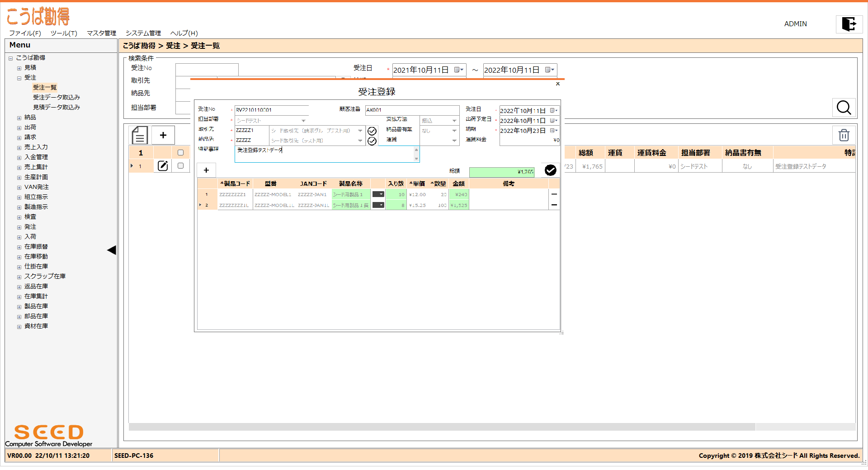The image size is (868, 470).
Task: Open the ヘルプ(H) menu
Action: point(184,33)
